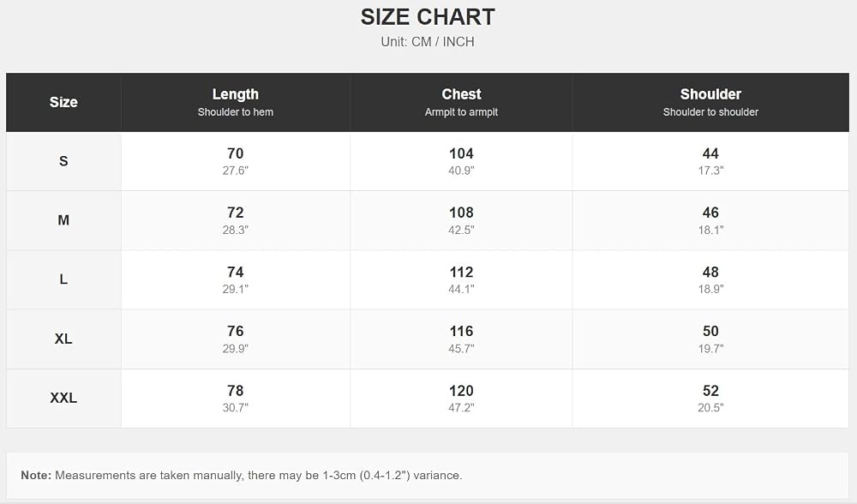
Task: Click chest value 116 for size XL
Action: (461, 331)
